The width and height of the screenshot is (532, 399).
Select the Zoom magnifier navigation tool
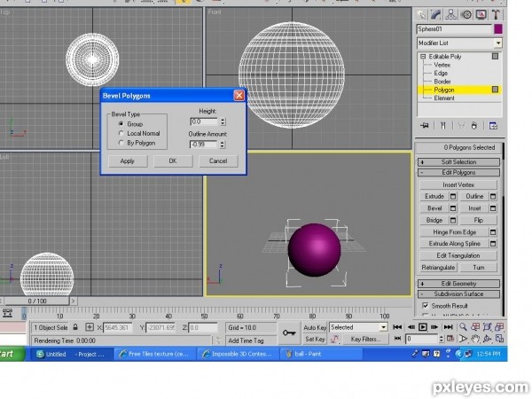(463, 327)
